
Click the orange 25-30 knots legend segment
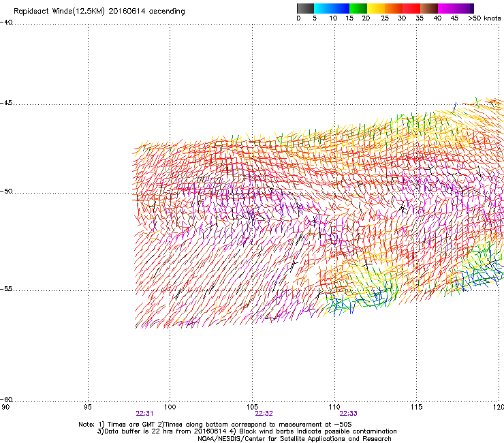click(x=394, y=8)
